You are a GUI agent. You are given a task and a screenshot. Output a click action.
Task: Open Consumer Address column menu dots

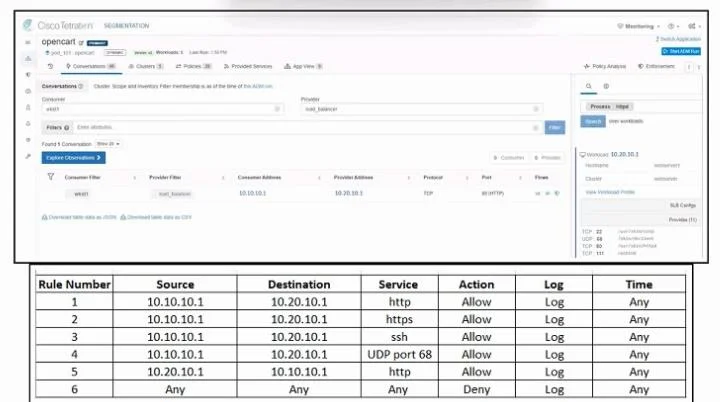tap(319, 177)
